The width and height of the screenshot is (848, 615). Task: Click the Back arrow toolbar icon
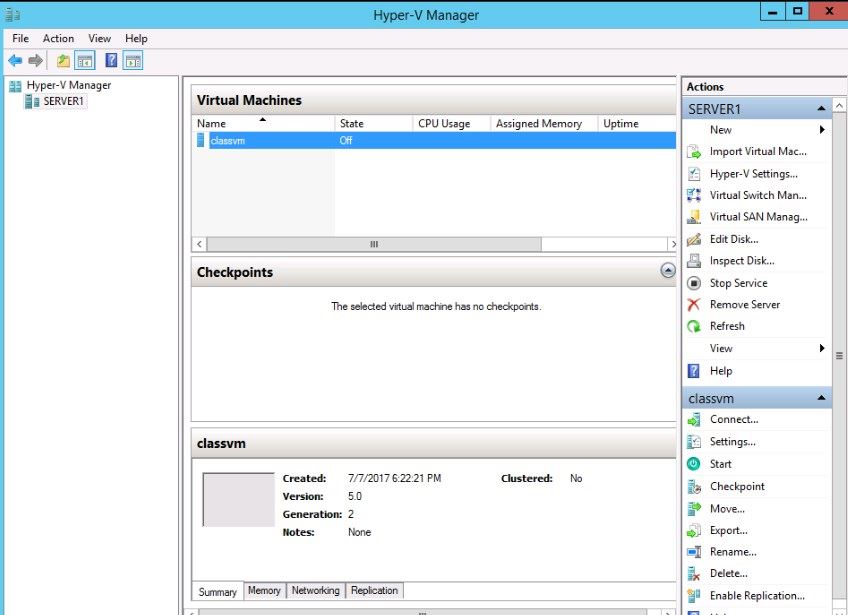[15, 61]
